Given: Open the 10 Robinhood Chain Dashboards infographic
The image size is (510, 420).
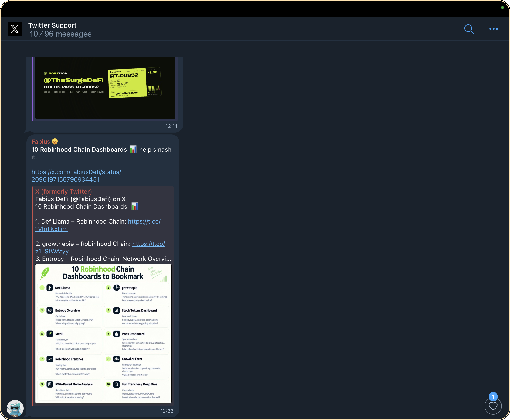Looking at the screenshot, I should coord(103,334).
